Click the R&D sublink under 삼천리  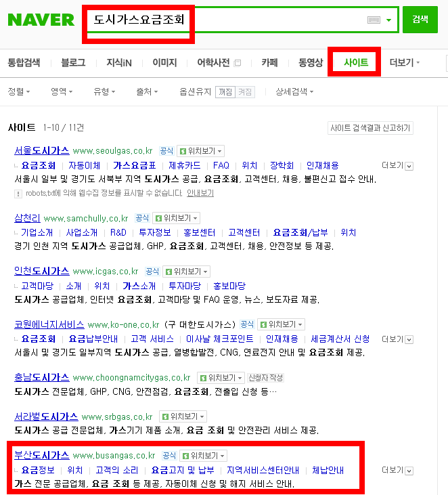[118, 233]
